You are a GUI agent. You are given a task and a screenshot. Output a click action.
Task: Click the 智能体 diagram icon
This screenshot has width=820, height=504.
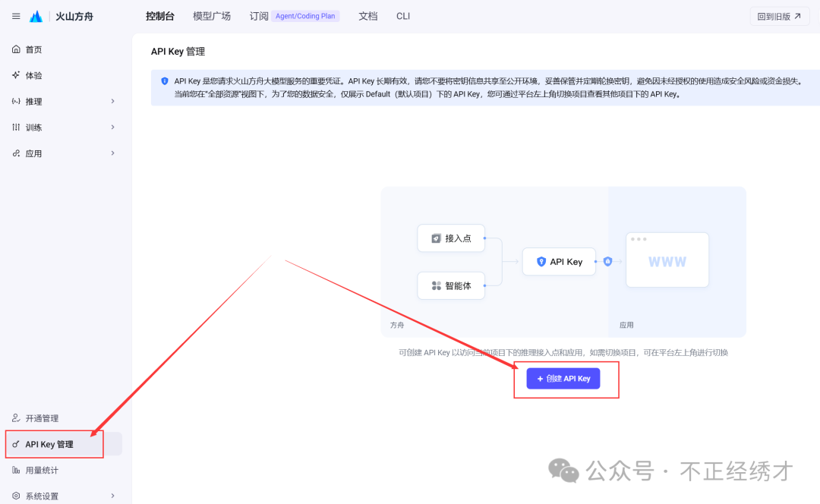pos(436,285)
